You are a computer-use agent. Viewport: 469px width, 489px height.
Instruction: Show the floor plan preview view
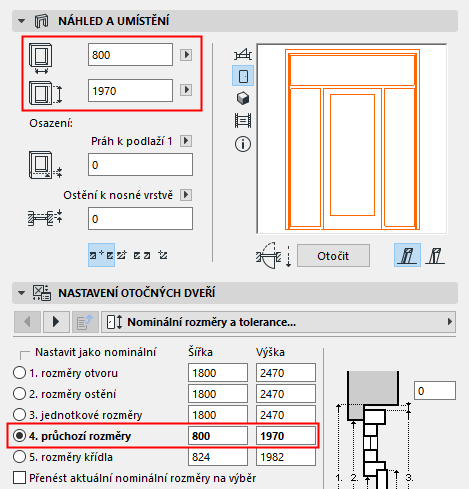click(x=243, y=54)
